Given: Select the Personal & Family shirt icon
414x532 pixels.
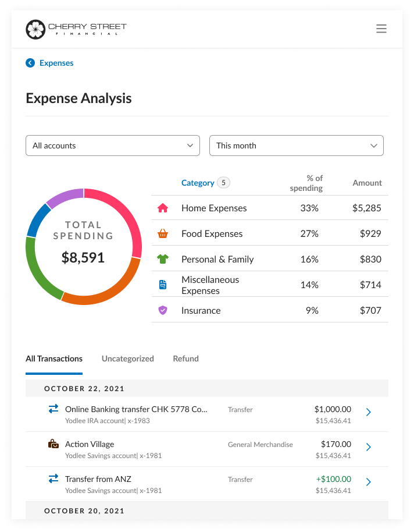Looking at the screenshot, I should 163,259.
